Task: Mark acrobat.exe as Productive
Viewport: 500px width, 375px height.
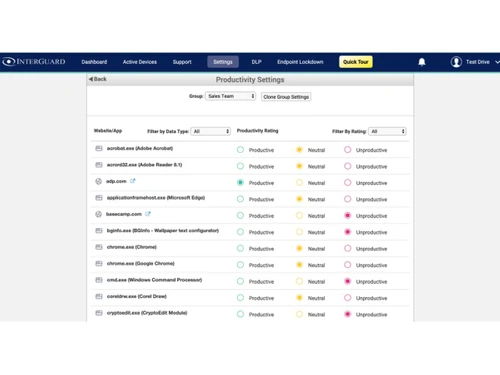Action: (x=240, y=150)
